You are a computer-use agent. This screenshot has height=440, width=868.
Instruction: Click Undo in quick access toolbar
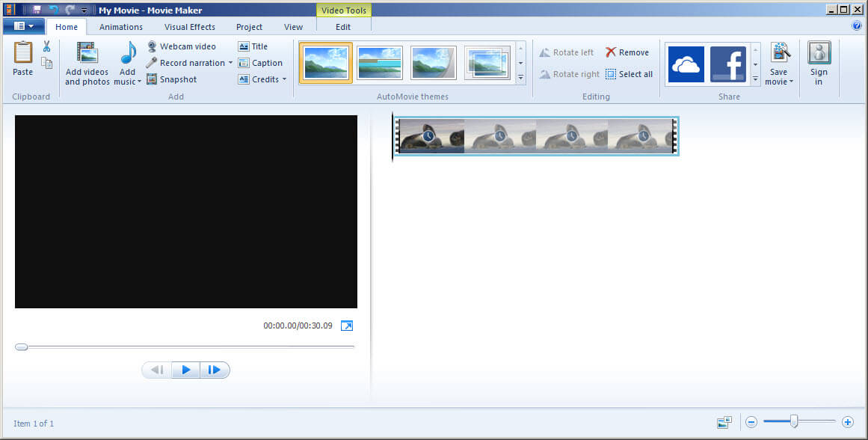pyautogui.click(x=53, y=10)
